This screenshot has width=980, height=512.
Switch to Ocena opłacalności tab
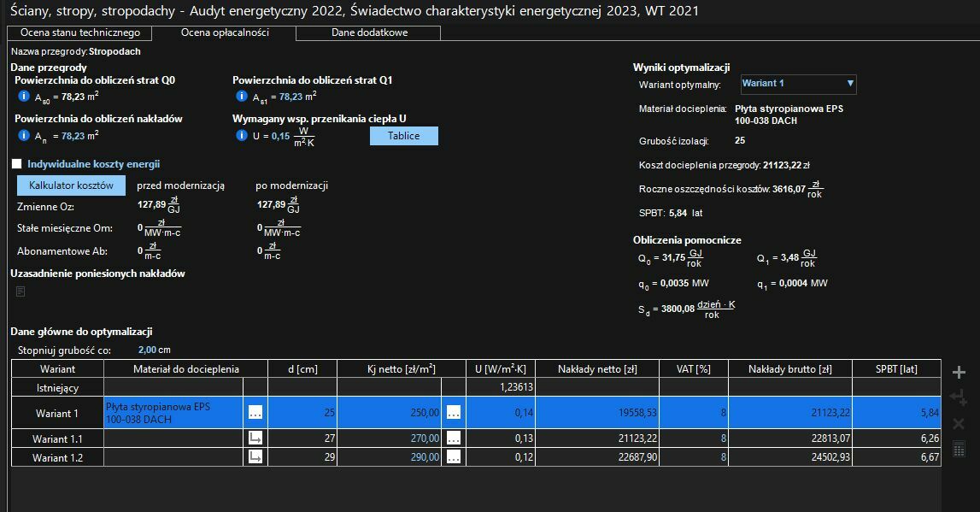(x=225, y=32)
